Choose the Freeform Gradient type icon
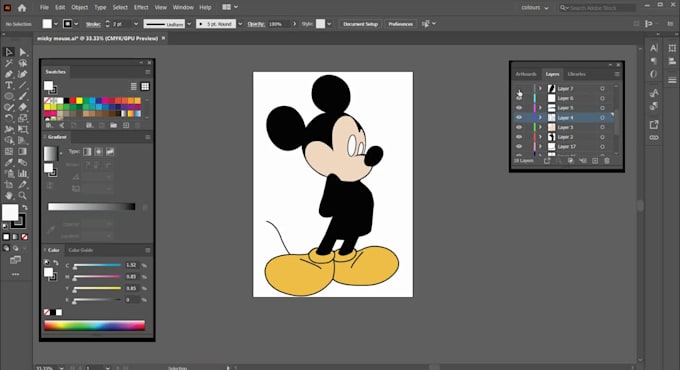Viewport: 680px width, 370px height. [110, 151]
